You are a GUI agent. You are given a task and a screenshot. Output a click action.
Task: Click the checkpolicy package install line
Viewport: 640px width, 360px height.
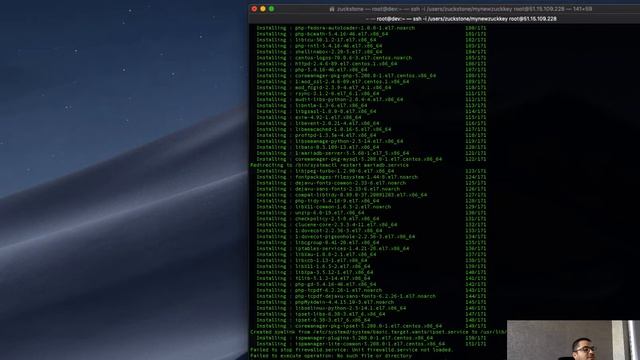tap(371, 219)
